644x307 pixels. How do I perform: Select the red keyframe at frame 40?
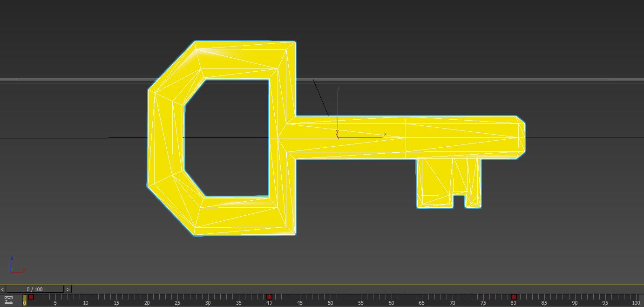(x=269, y=297)
